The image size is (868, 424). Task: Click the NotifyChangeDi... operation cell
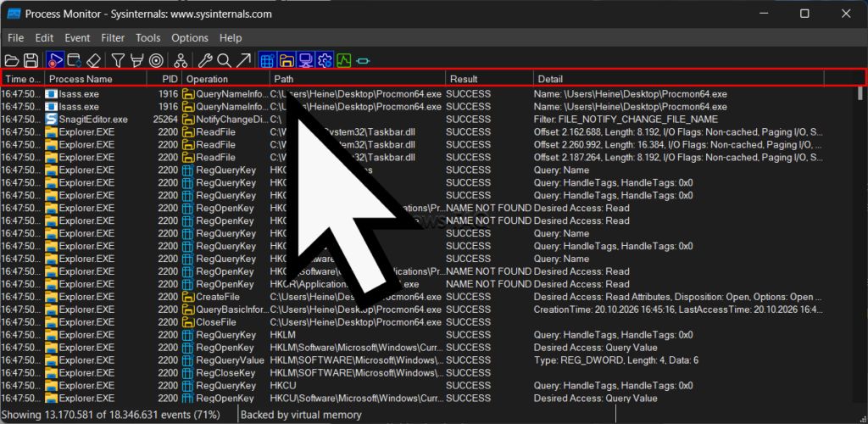coord(231,119)
